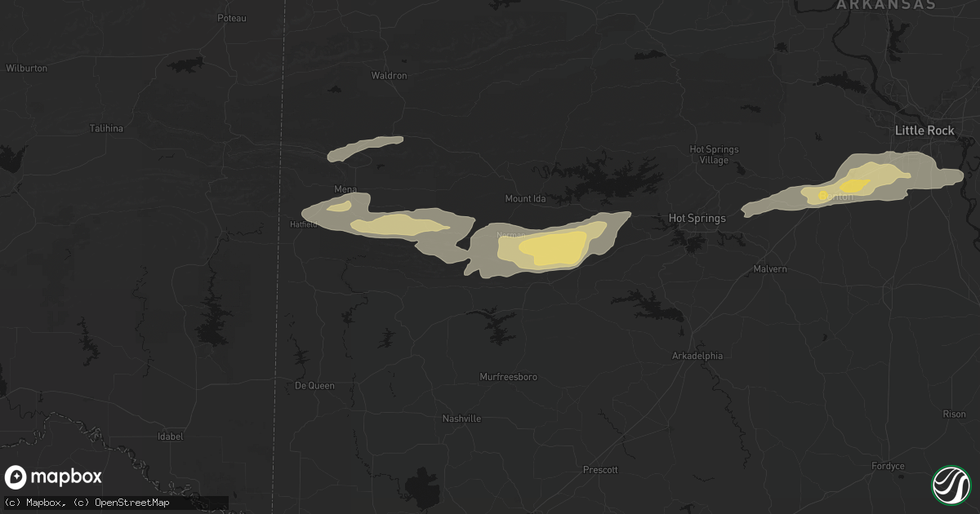Click the Mena town label
The image size is (980, 514).
pos(346,189)
